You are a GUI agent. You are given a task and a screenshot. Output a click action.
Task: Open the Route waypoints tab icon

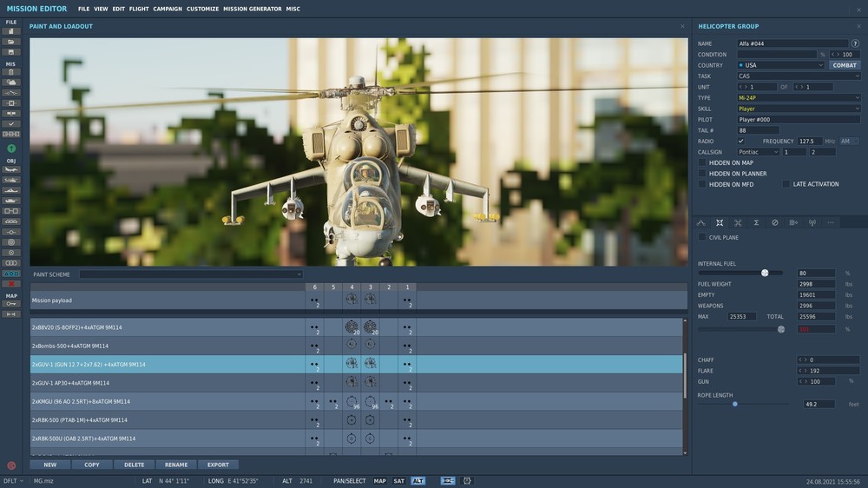(x=701, y=222)
